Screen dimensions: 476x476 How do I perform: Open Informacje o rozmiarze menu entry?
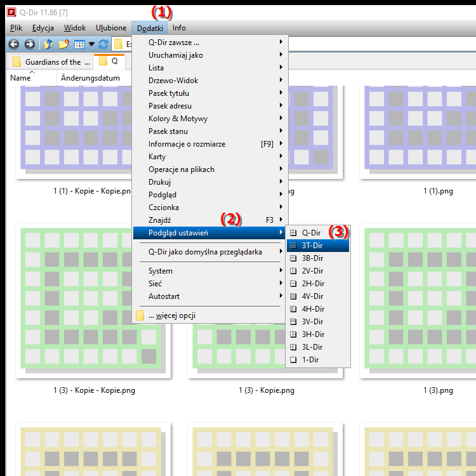click(210, 144)
